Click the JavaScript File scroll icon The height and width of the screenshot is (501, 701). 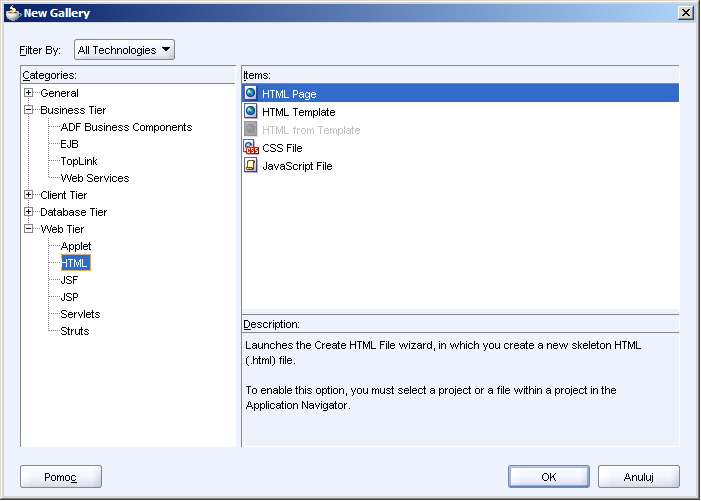(251, 165)
